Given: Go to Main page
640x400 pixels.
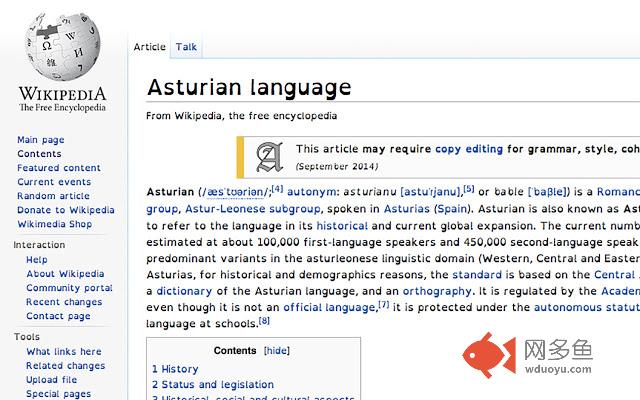Looking at the screenshot, I should pyautogui.click(x=41, y=140).
